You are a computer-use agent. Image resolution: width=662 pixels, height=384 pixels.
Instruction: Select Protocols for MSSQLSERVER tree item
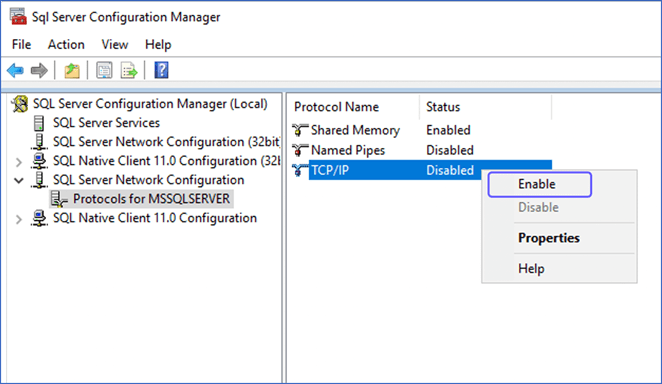click(x=151, y=199)
